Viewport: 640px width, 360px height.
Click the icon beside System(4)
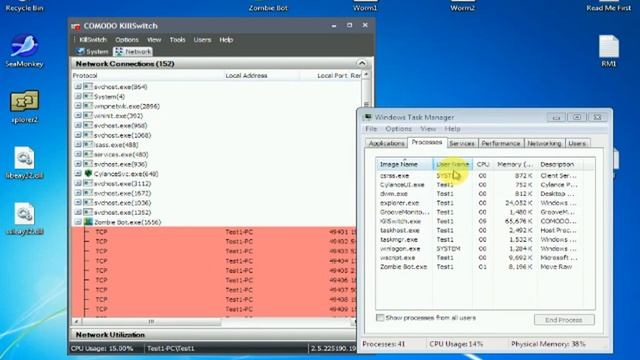tap(88, 96)
